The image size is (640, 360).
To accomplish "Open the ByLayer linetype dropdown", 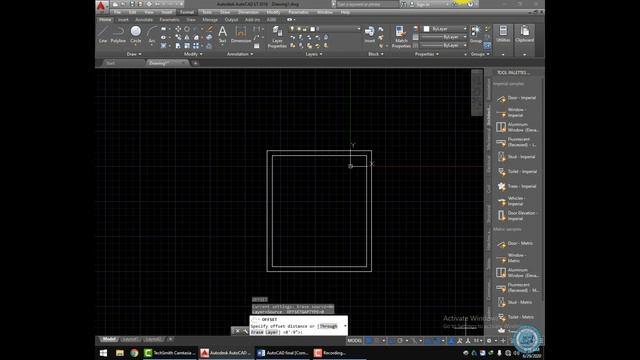I will tap(444, 45).
